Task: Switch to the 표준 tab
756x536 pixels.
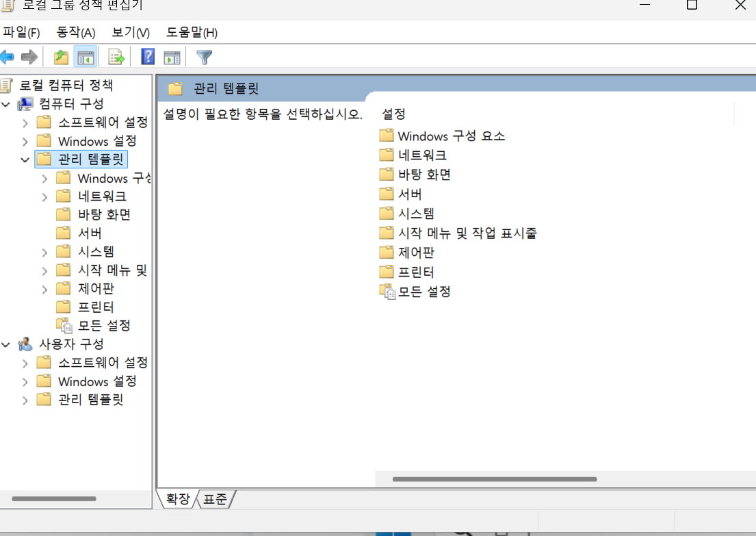Action: point(214,499)
